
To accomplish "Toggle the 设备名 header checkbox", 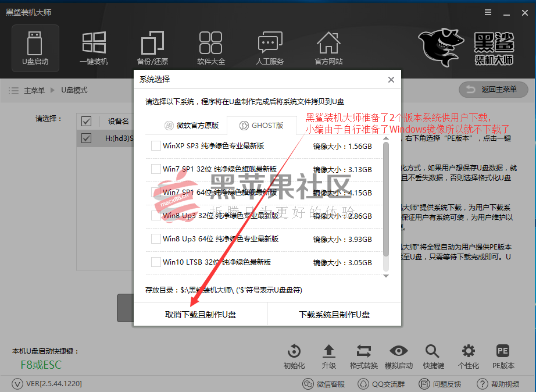I will (86, 121).
